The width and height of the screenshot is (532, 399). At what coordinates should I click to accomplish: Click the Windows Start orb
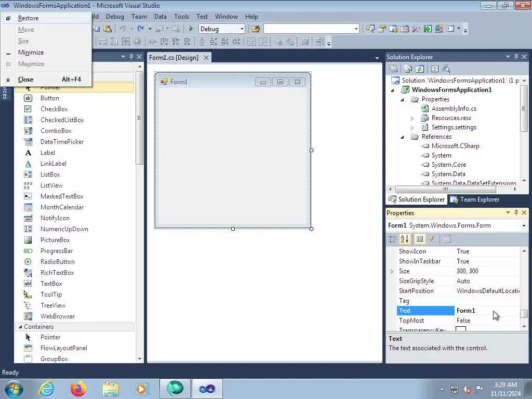pos(14,389)
